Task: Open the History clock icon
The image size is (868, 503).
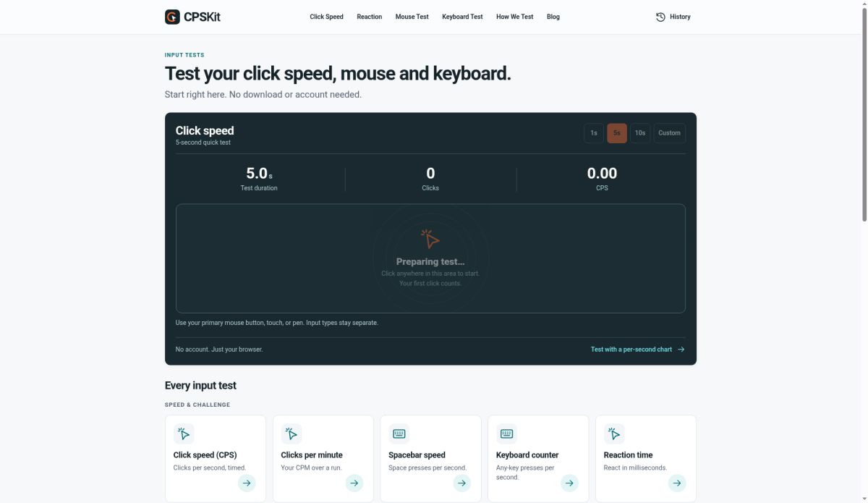Action: click(x=660, y=17)
